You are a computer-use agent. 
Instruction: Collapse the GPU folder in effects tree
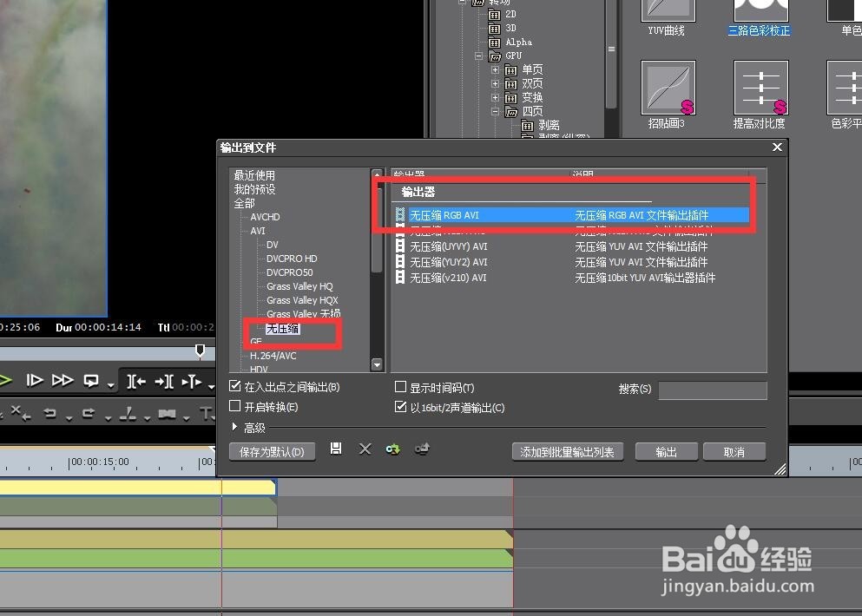pos(478,56)
